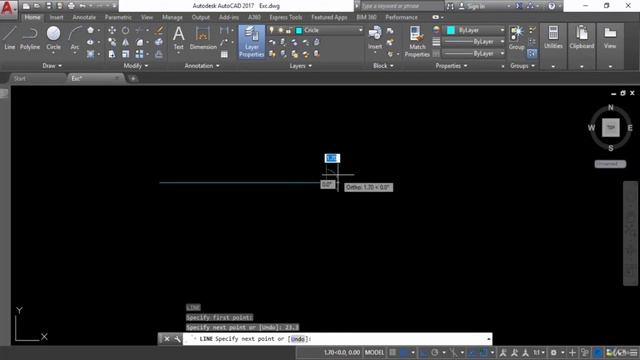Toggle group selection on/off icon

(x=532, y=53)
